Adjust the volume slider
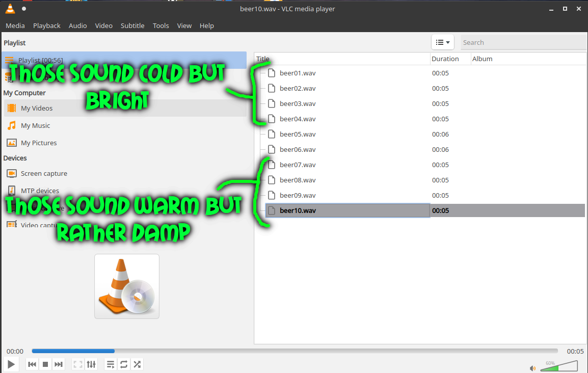The height and width of the screenshot is (373, 588). 559,365
